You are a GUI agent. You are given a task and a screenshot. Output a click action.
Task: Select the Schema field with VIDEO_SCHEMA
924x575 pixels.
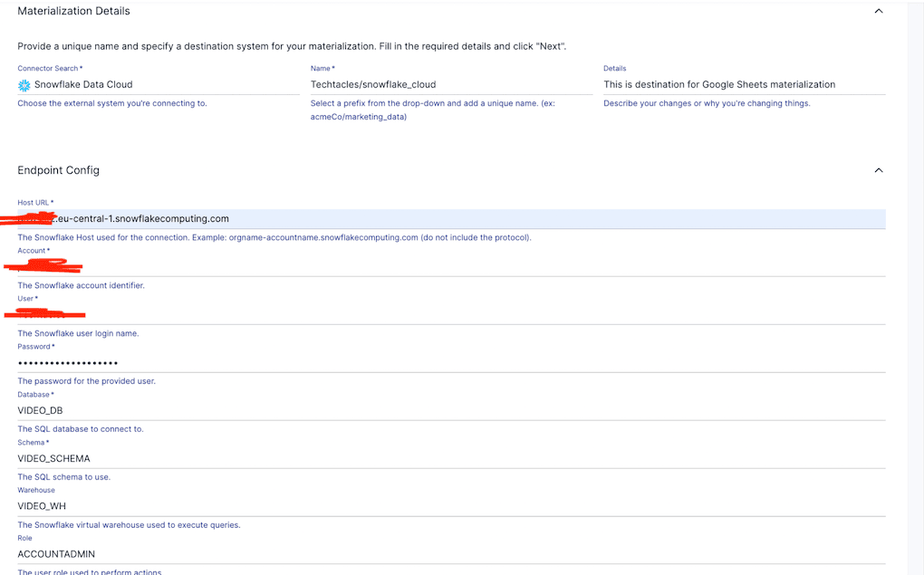click(450, 458)
